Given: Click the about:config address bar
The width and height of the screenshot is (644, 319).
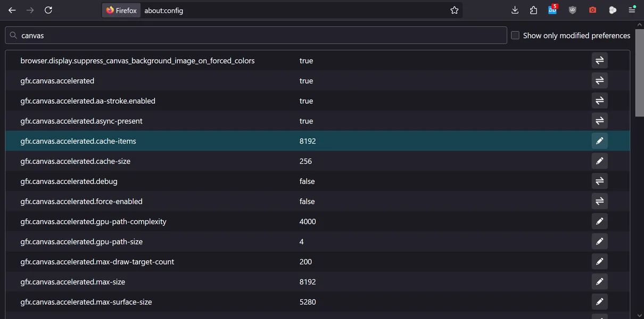Looking at the screenshot, I should (x=282, y=10).
